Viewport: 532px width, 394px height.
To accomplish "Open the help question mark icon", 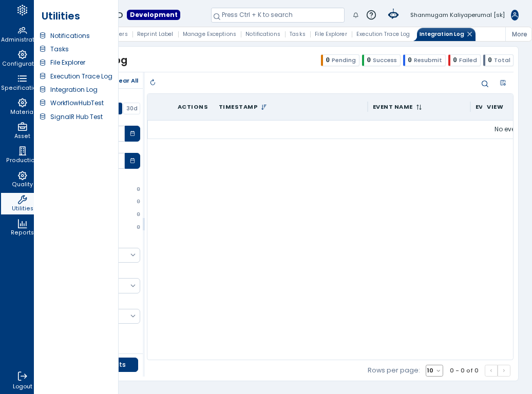I will tap(371, 15).
